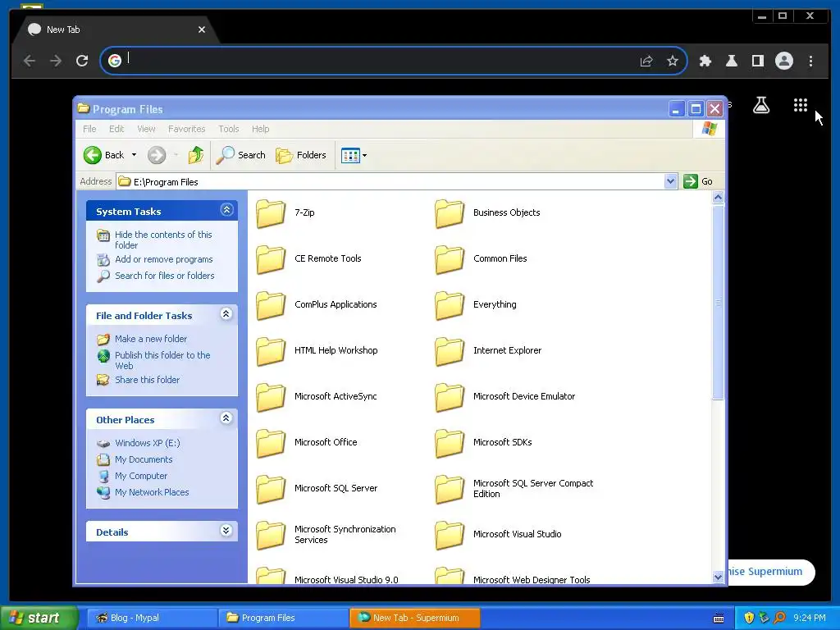Screen dimensions: 840x630
Task: Click the green Go button
Action: (698, 181)
